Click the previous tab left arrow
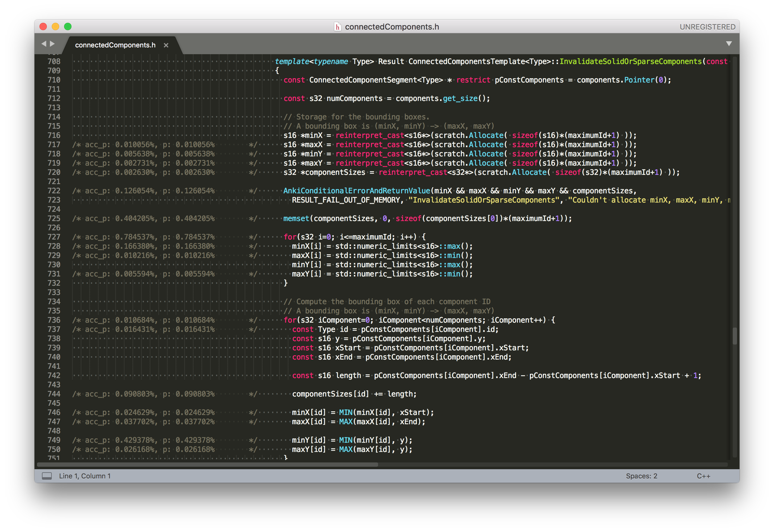Viewport: 774px width, 532px height. (x=44, y=44)
